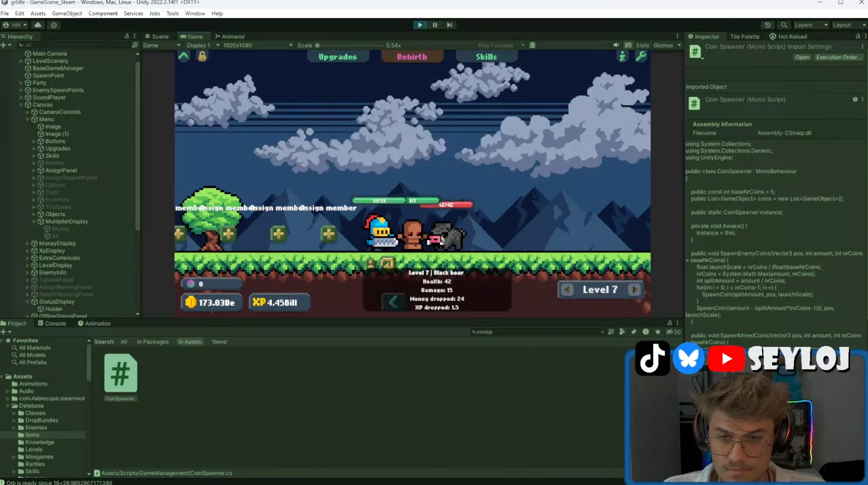This screenshot has width=868, height=485.
Task: Toggle Mute Audio in Game view
Action: pyautogui.click(x=616, y=45)
